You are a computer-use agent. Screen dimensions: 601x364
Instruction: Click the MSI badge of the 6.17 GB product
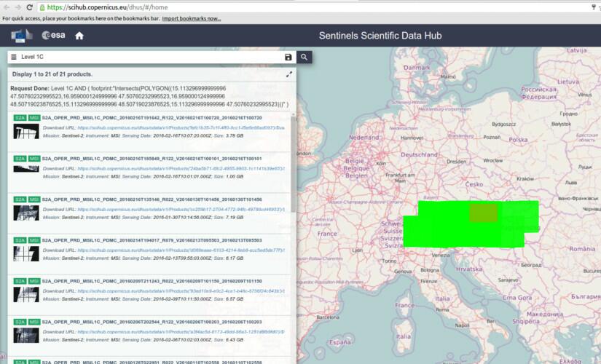point(34,240)
